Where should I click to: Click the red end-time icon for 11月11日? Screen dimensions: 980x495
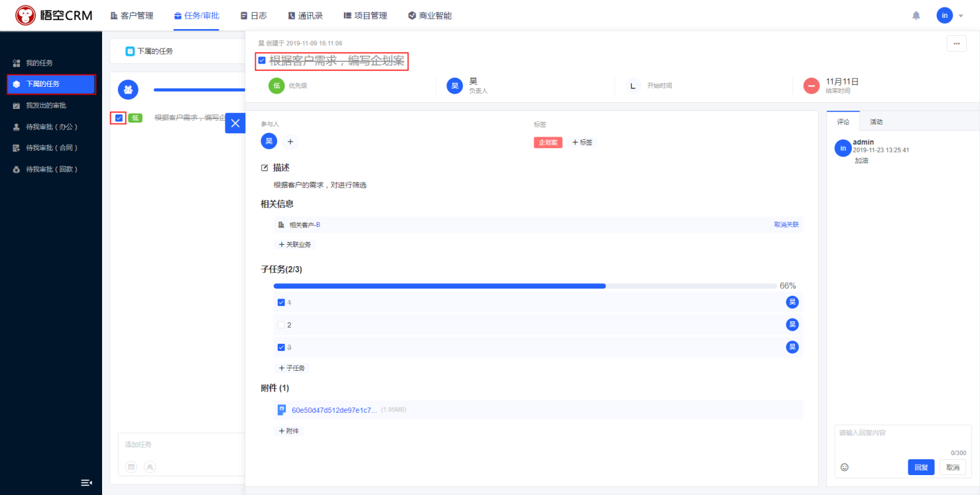tap(812, 86)
